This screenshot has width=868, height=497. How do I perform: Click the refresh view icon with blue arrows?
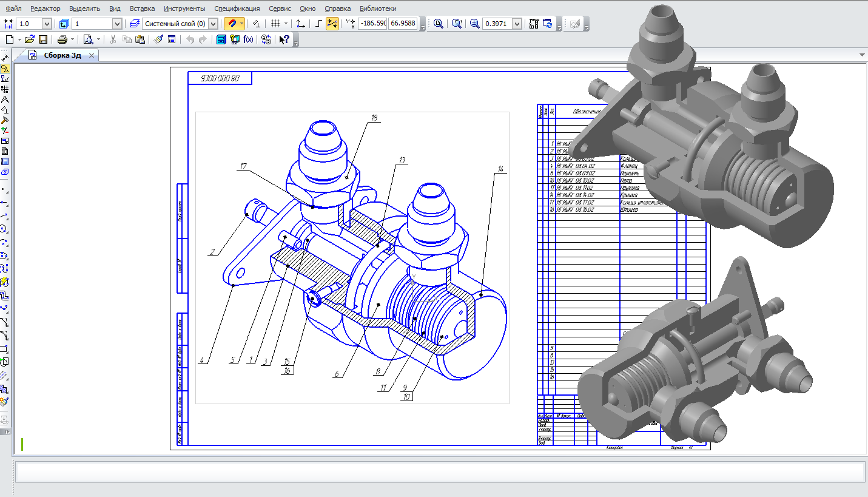coord(547,24)
